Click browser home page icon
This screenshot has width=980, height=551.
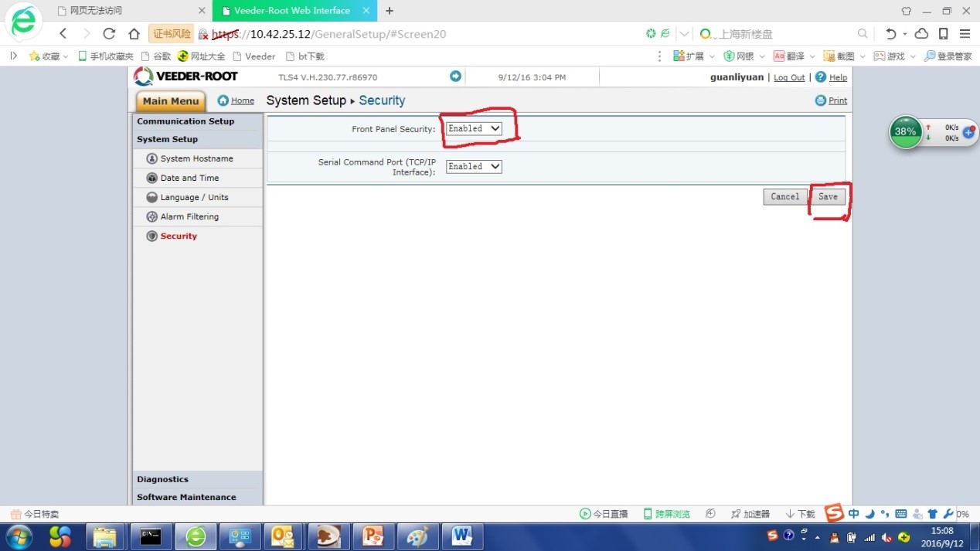pyautogui.click(x=134, y=34)
